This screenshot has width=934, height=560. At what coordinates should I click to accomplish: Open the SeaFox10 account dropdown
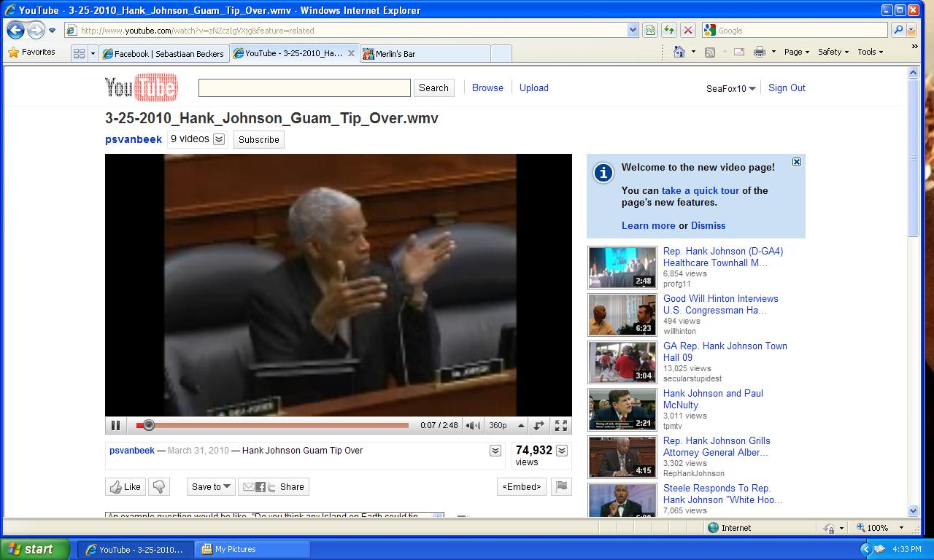click(x=730, y=88)
